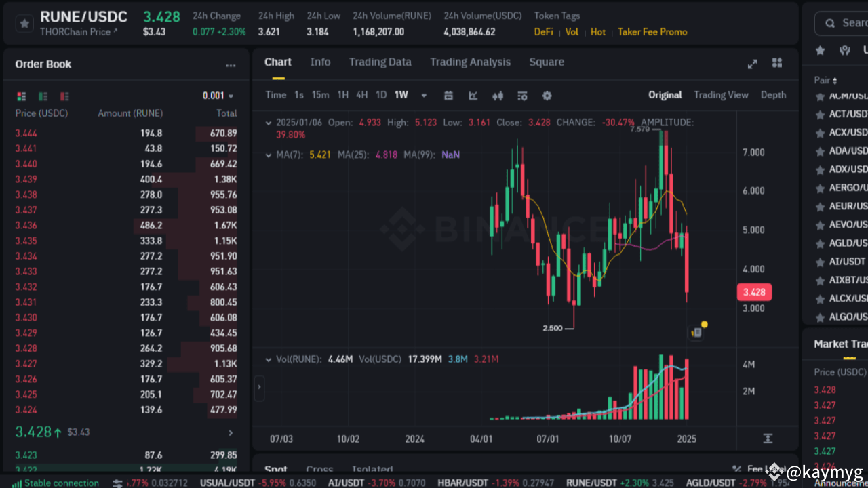Image resolution: width=868 pixels, height=488 pixels.
Task: Collapse the order book side panel arrow
Action: coord(259,388)
